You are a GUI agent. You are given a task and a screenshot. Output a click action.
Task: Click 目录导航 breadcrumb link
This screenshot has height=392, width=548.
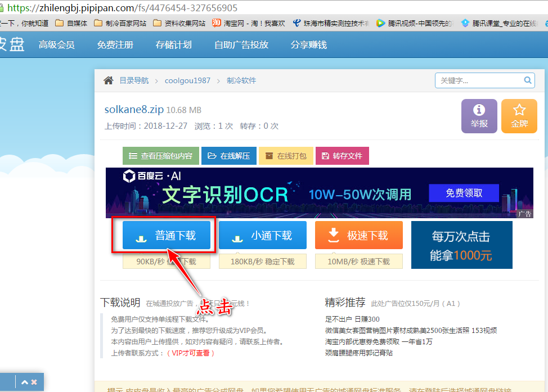coord(134,81)
